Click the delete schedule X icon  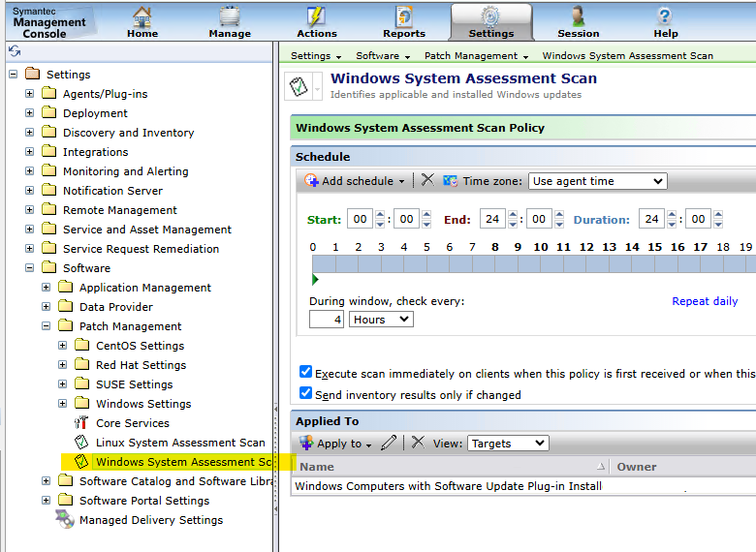(x=427, y=180)
